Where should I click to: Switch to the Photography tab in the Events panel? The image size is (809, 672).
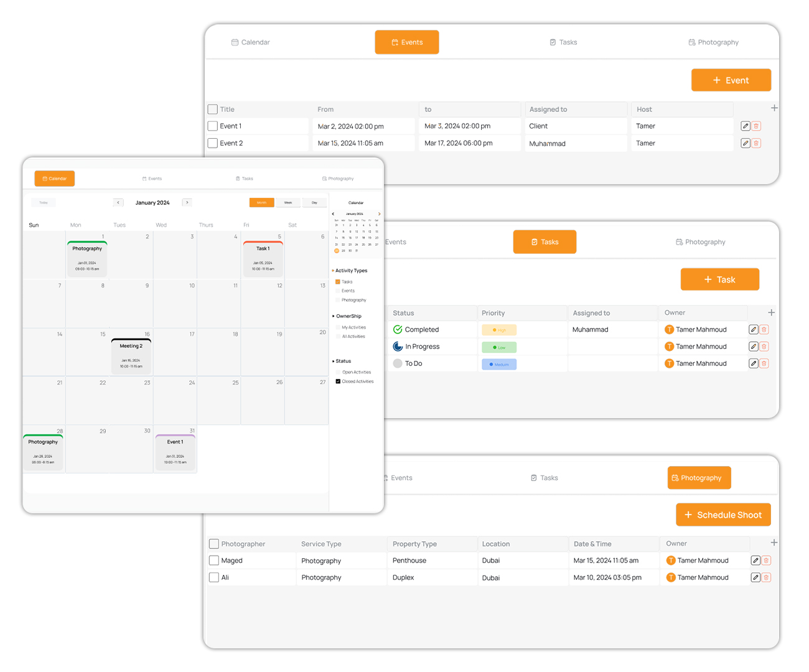[713, 42]
